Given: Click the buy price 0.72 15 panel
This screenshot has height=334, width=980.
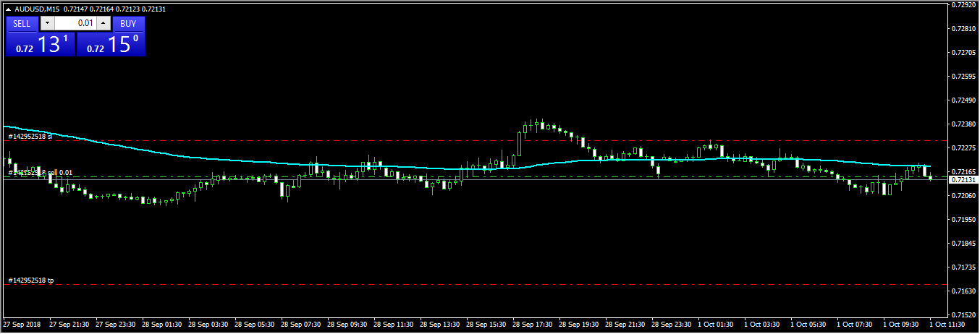Looking at the screenshot, I should (x=111, y=44).
